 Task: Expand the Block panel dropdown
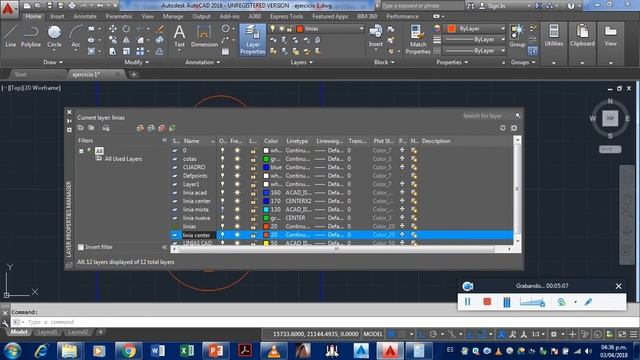click(384, 62)
